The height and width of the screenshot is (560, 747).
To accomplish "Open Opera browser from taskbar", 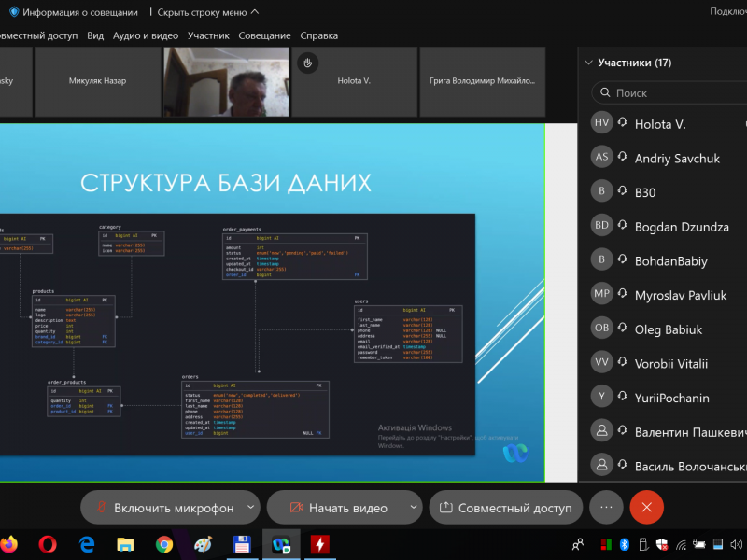I will click(48, 543).
